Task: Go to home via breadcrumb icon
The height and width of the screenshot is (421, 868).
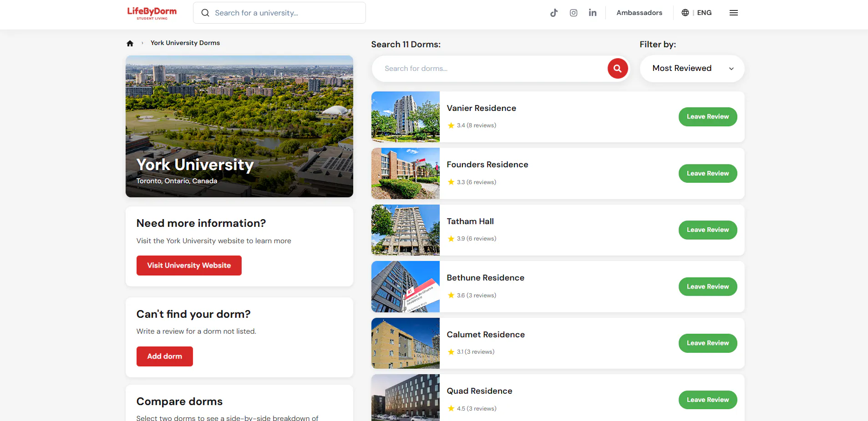Action: [130, 43]
